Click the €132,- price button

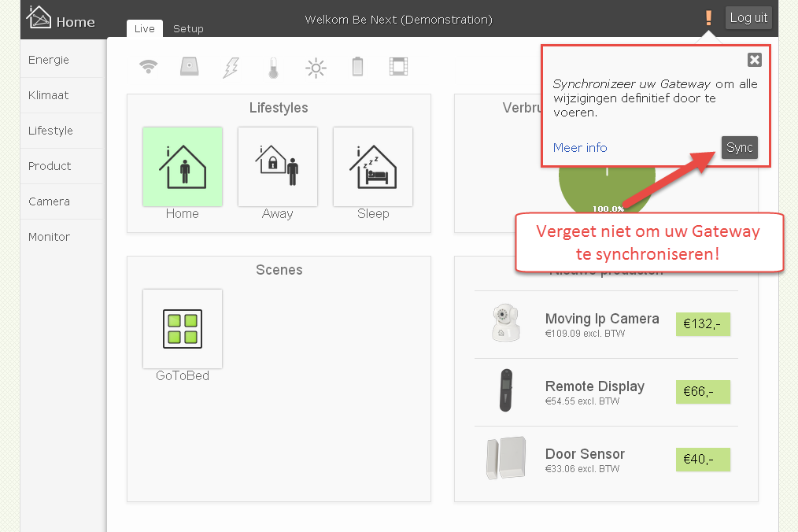(x=703, y=324)
